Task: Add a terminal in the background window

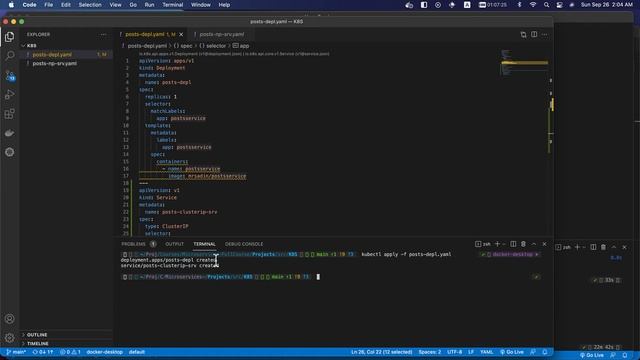Action: click(577, 247)
